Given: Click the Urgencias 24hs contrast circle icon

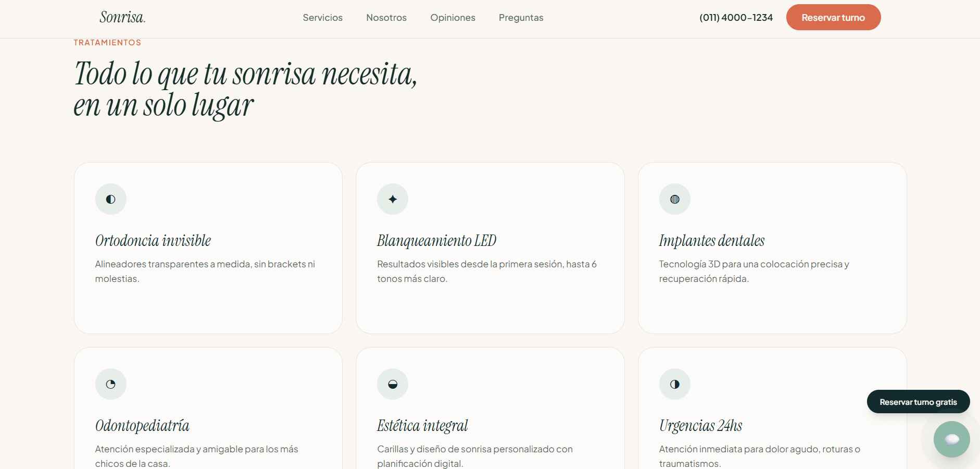Looking at the screenshot, I should pyautogui.click(x=675, y=384).
